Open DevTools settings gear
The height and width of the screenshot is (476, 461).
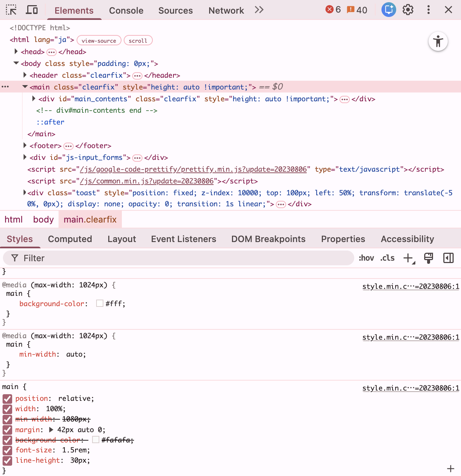coord(408,10)
